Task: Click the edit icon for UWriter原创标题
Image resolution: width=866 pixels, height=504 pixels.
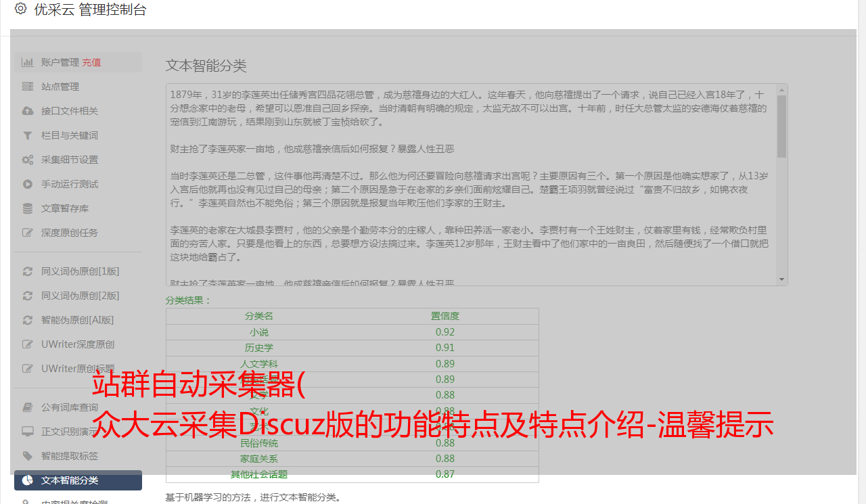Action: pos(28,369)
